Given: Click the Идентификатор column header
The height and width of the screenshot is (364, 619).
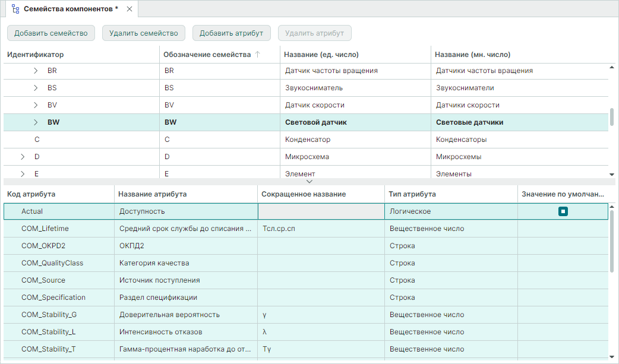Looking at the screenshot, I should (x=36, y=55).
